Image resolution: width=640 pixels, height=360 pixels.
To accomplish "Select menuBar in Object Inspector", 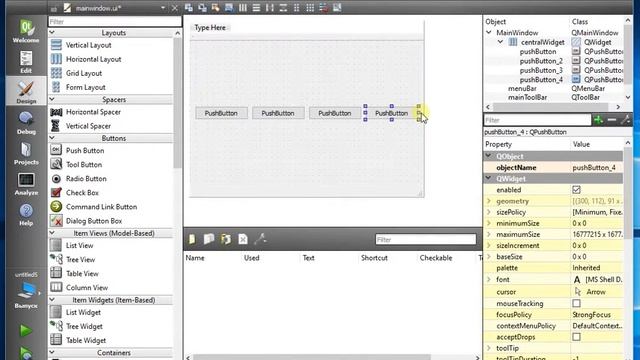I will tap(522, 88).
